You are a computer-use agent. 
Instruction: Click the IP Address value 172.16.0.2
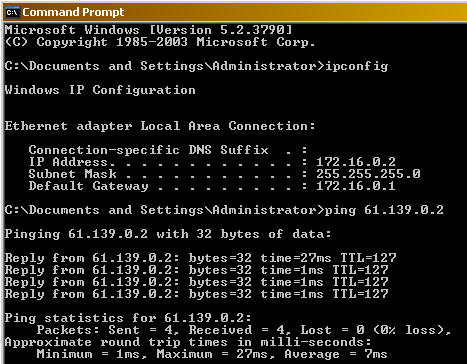(356, 162)
